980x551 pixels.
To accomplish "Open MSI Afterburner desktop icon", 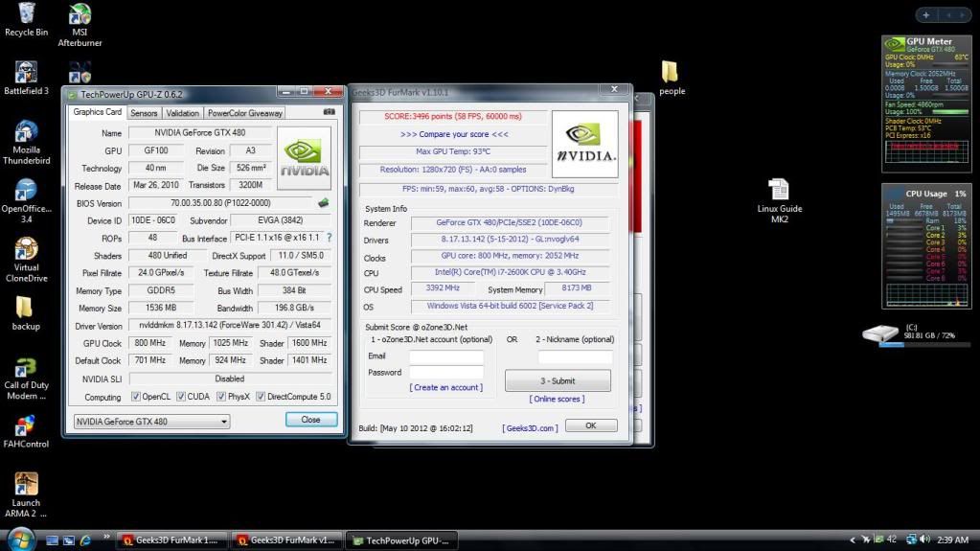I will 80,16.
